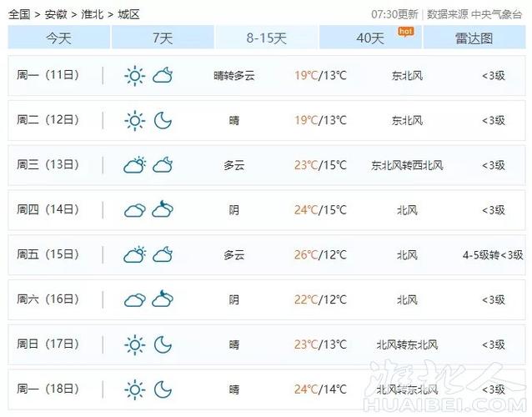
Task: Click 数据来源 中央气象台 text
Action: click(x=474, y=14)
